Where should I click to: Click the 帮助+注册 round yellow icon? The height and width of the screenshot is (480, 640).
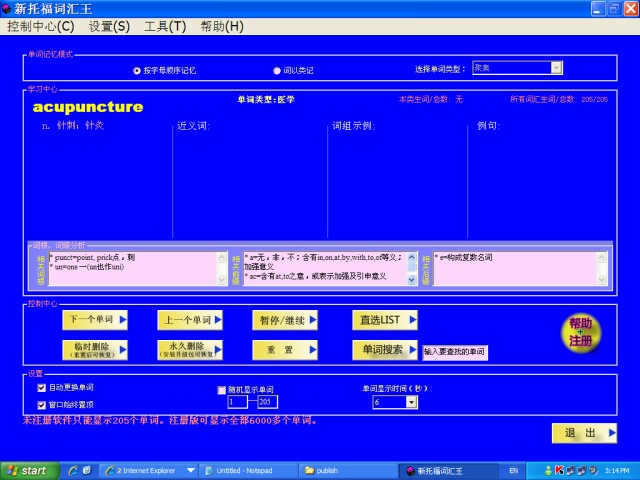point(580,332)
